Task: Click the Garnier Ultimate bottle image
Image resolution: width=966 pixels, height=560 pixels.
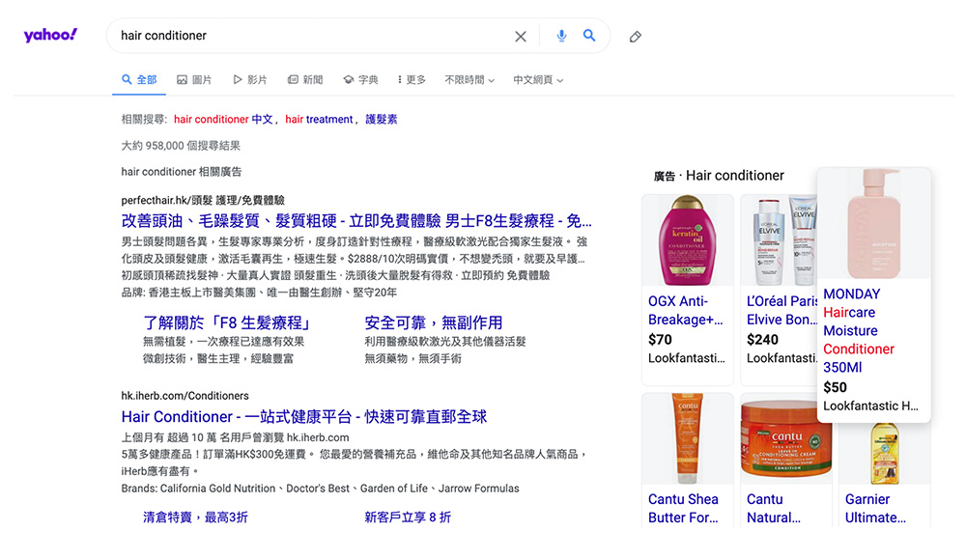Action: point(885,454)
